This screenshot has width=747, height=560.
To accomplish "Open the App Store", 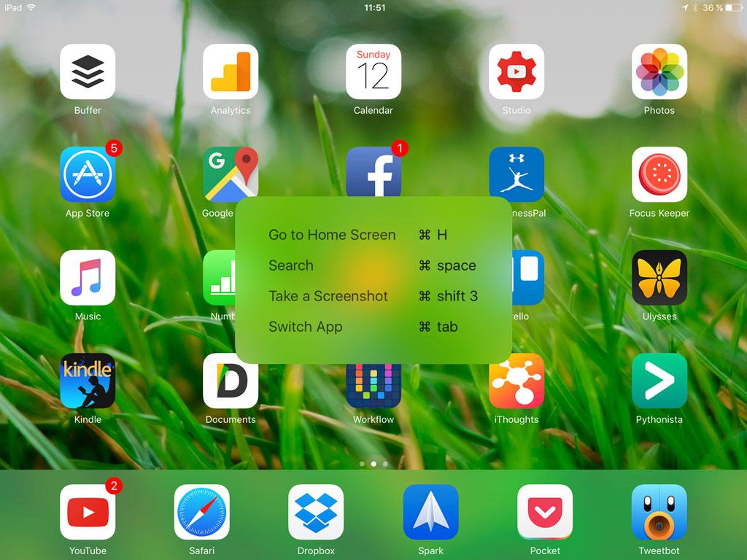I will [x=88, y=174].
